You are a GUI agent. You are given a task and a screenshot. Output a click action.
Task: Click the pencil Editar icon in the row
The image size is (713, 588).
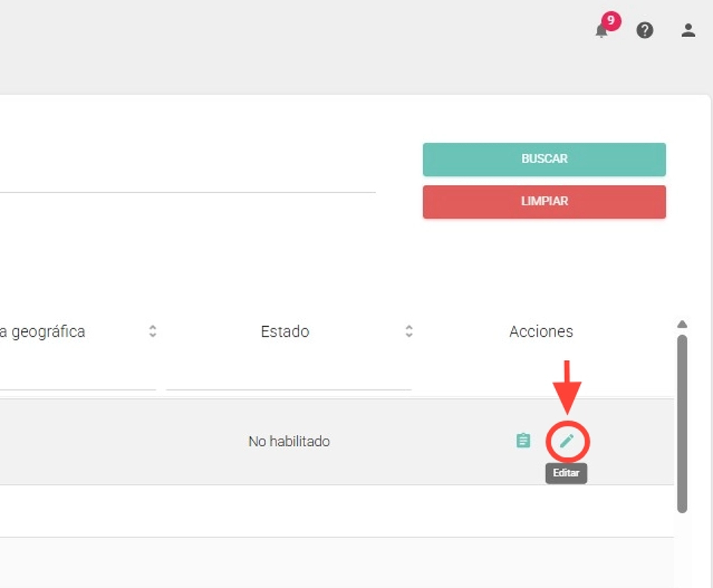pos(566,441)
